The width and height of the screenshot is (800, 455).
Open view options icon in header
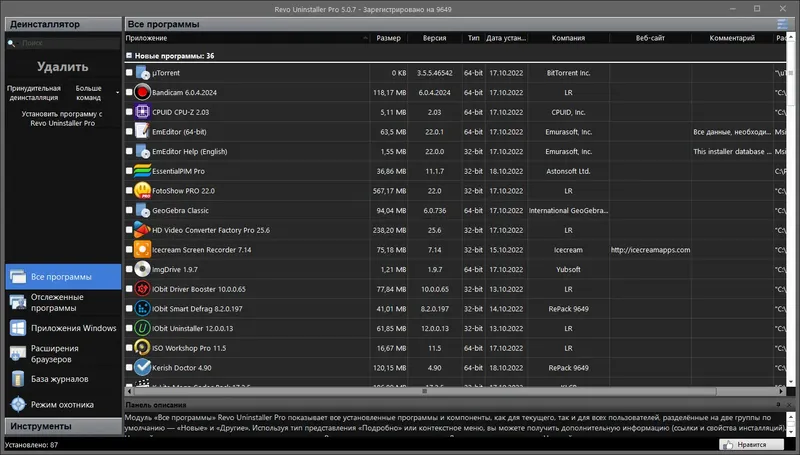782,24
